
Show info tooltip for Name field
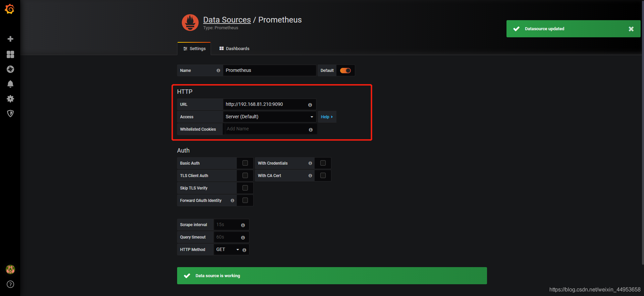tap(218, 71)
